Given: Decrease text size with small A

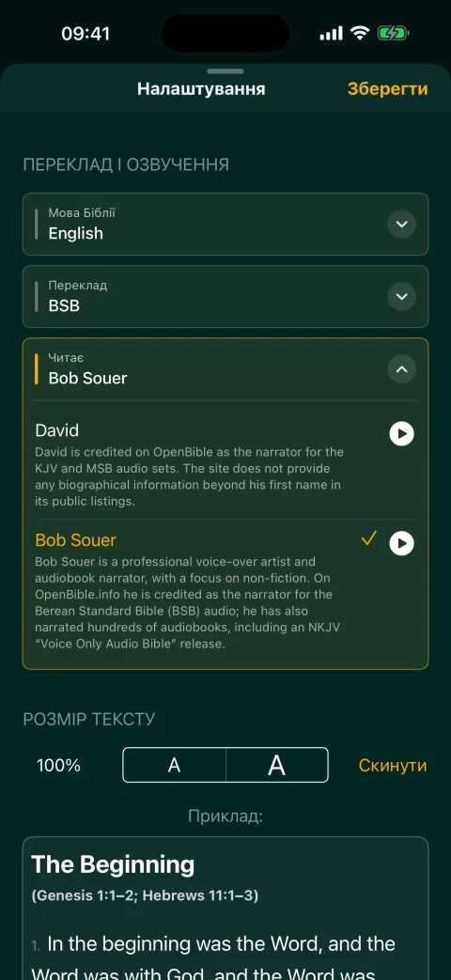Looking at the screenshot, I should 174,765.
